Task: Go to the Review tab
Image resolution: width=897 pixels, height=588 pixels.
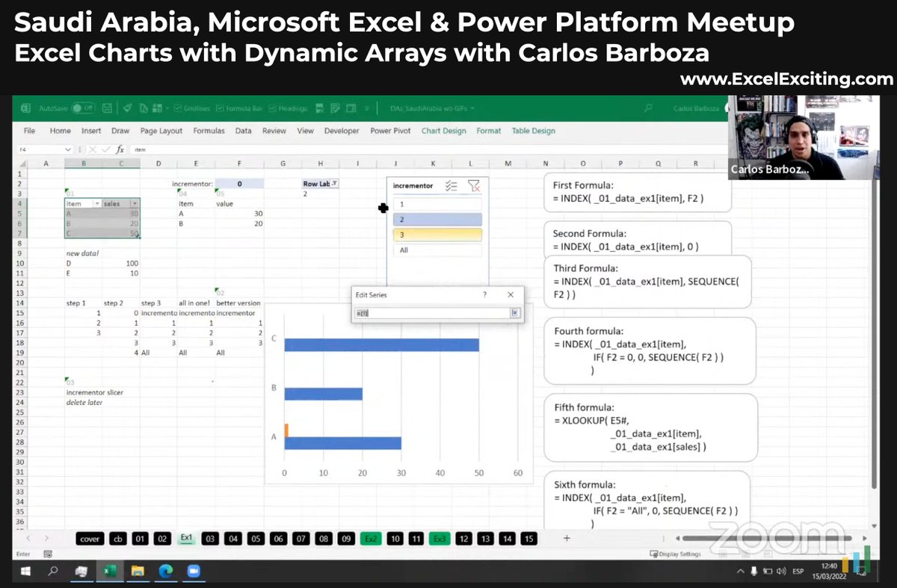Action: [274, 131]
